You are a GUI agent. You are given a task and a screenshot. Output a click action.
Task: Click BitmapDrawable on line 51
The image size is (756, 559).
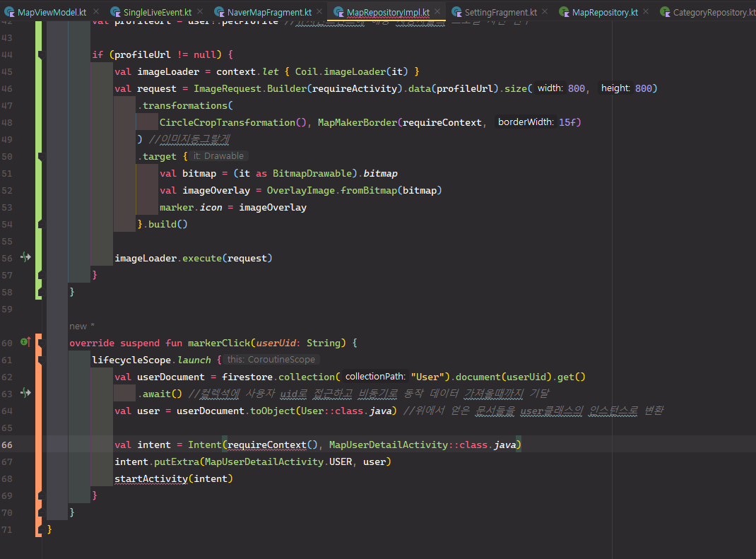[x=312, y=174]
